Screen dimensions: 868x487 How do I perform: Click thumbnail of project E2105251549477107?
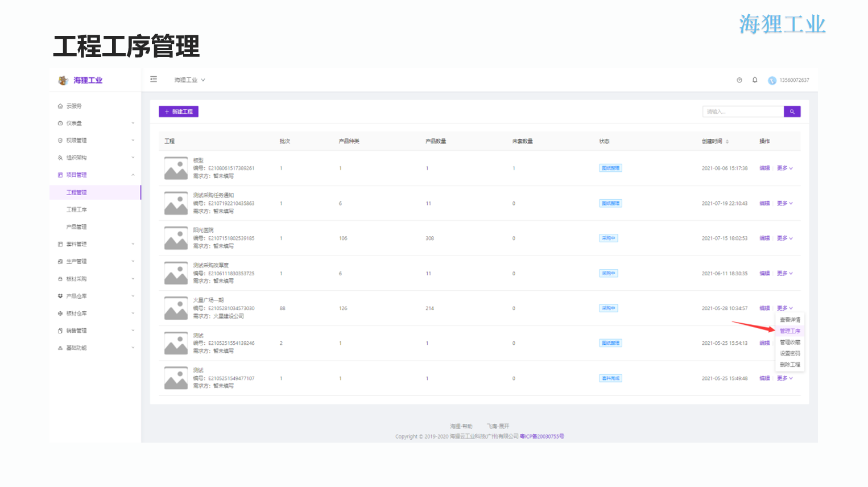[176, 378]
